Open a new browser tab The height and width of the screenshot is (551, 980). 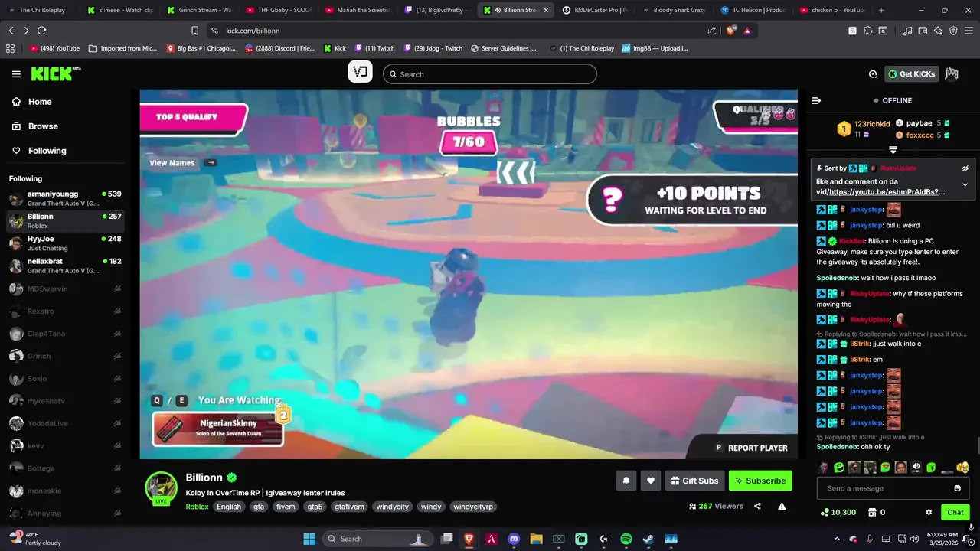pyautogui.click(x=881, y=10)
